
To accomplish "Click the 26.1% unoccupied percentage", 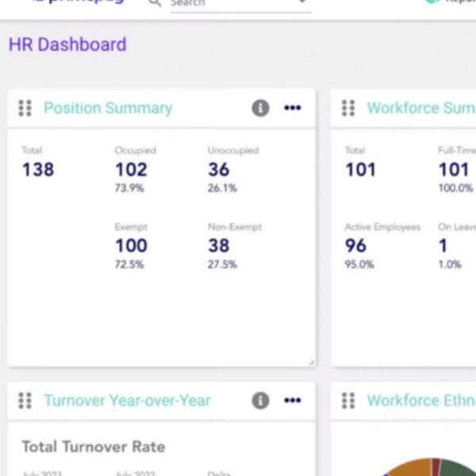I will click(222, 188).
